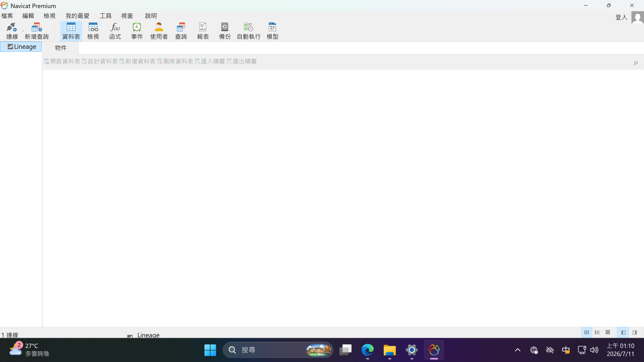Open the 檔案 file menu
Viewport: 644px width, 362px height.
coord(7,16)
